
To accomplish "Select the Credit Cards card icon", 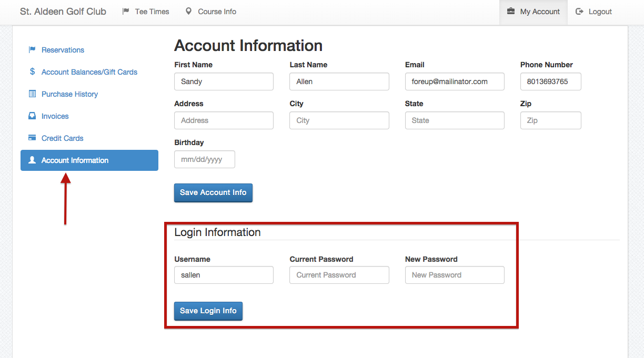I will coord(32,138).
